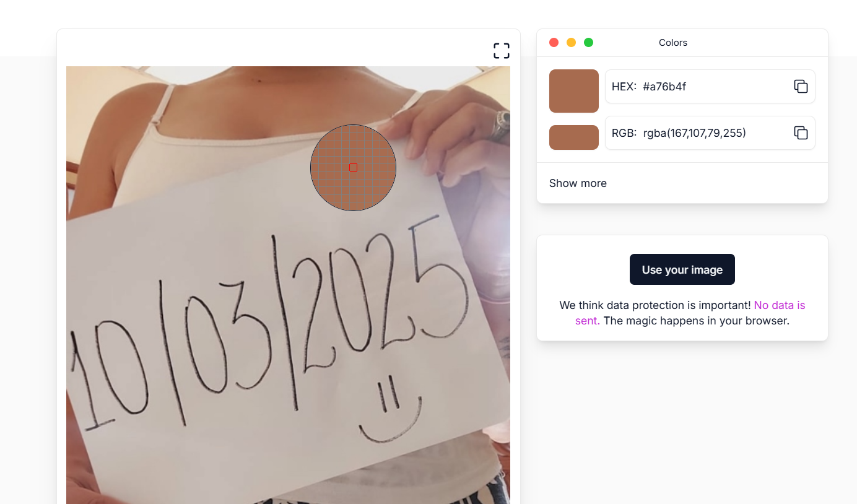This screenshot has width=857, height=504.
Task: Click the pixel grid magnifier circle
Action: pyautogui.click(x=353, y=167)
